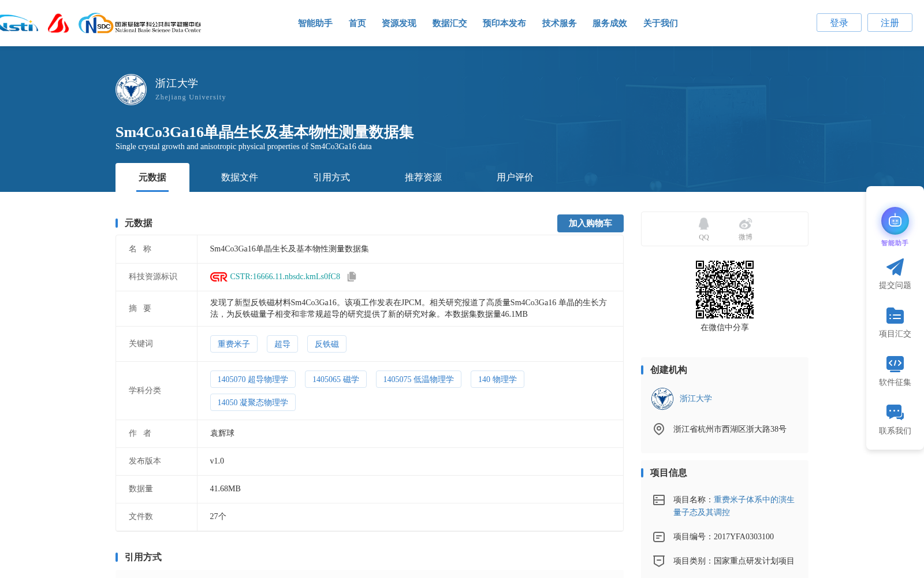Open the 智能助手 robot icon in sidebar
The height and width of the screenshot is (578, 924).
pyautogui.click(x=895, y=221)
